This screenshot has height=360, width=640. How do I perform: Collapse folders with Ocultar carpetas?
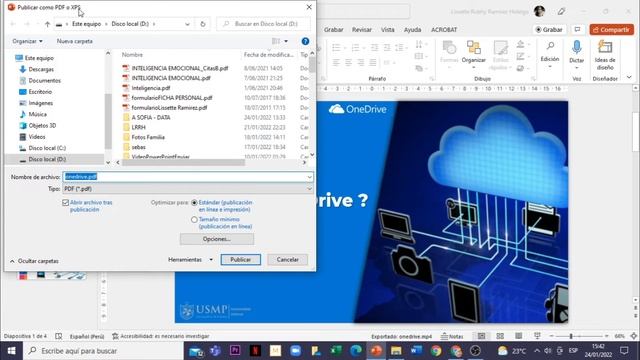[34, 261]
